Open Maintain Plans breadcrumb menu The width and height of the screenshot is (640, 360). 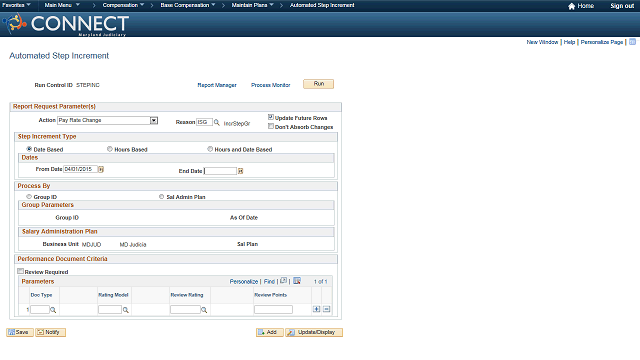[252, 5]
